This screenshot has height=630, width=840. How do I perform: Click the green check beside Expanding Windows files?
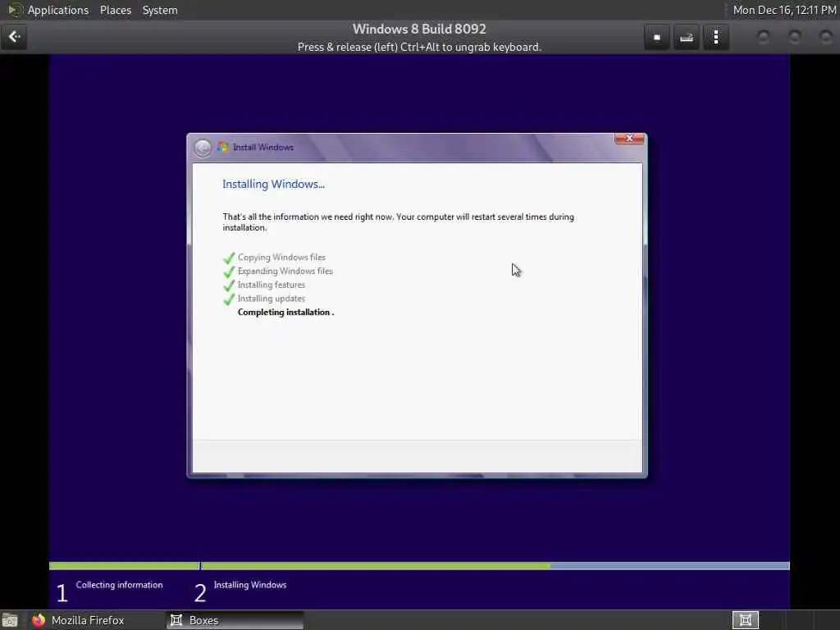coord(230,272)
